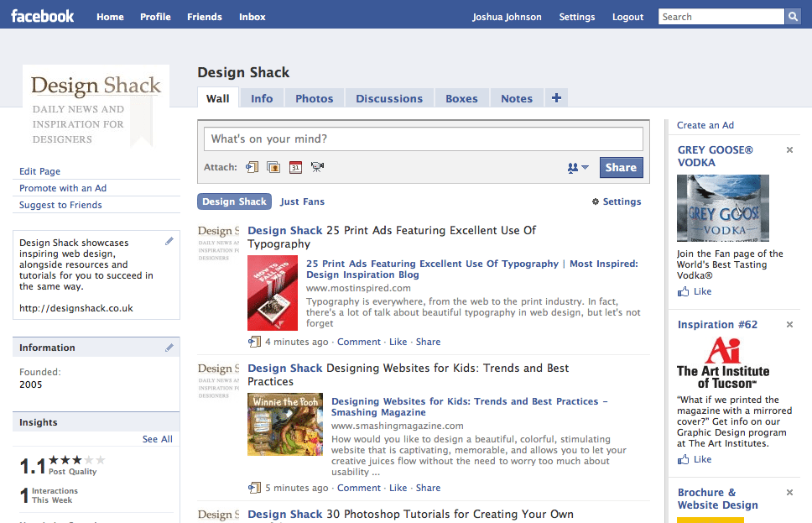Click the Joshua Johnson account name
This screenshot has height=523, width=812.
[x=507, y=17]
